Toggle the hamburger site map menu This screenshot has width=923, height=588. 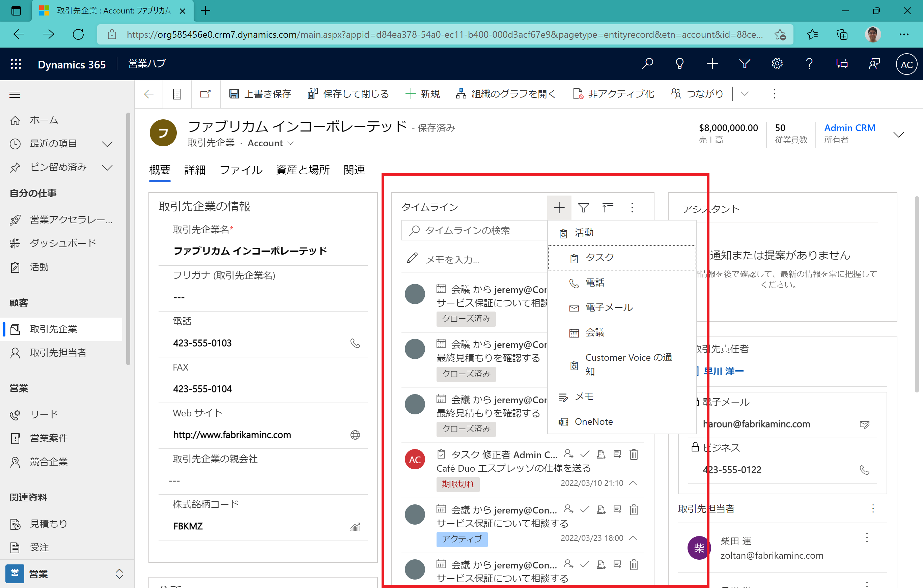[15, 95]
